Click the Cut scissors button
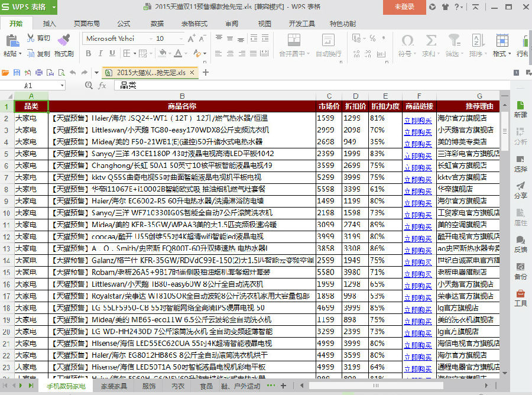The width and height of the screenshot is (532, 395). click(x=38, y=38)
